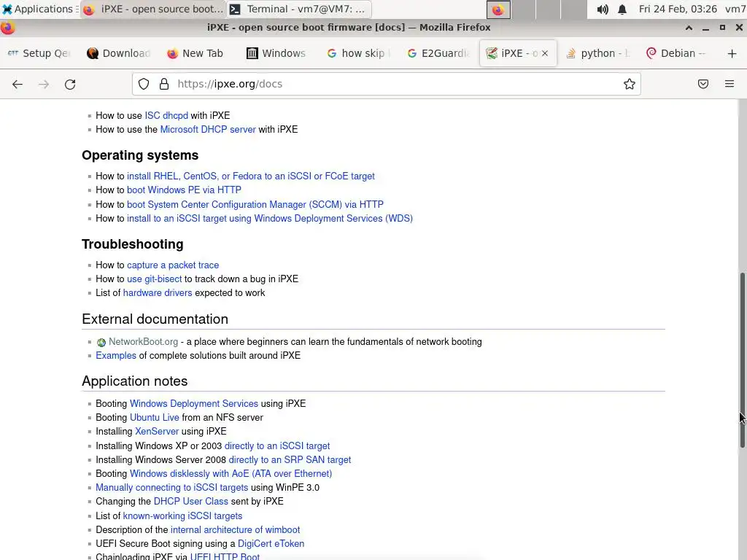The width and height of the screenshot is (747, 560).
Task: Click the Operating systems heading
Action: (x=140, y=155)
